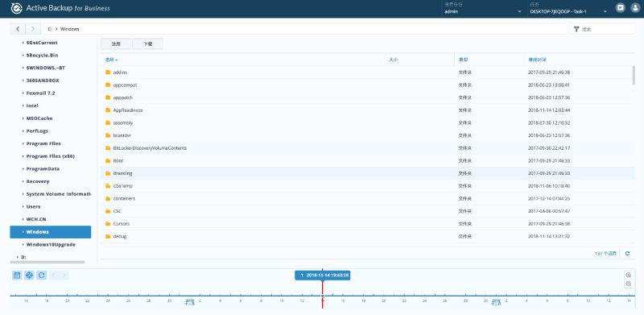Click the folder icon for bcastdvr

[108, 135]
